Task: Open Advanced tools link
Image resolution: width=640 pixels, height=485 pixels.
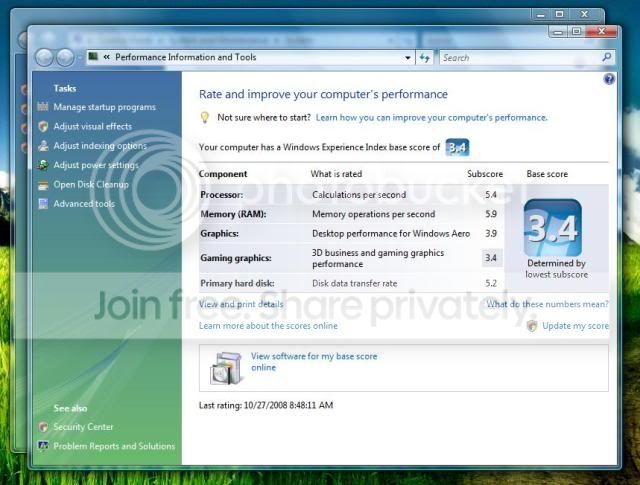Action: (x=84, y=204)
